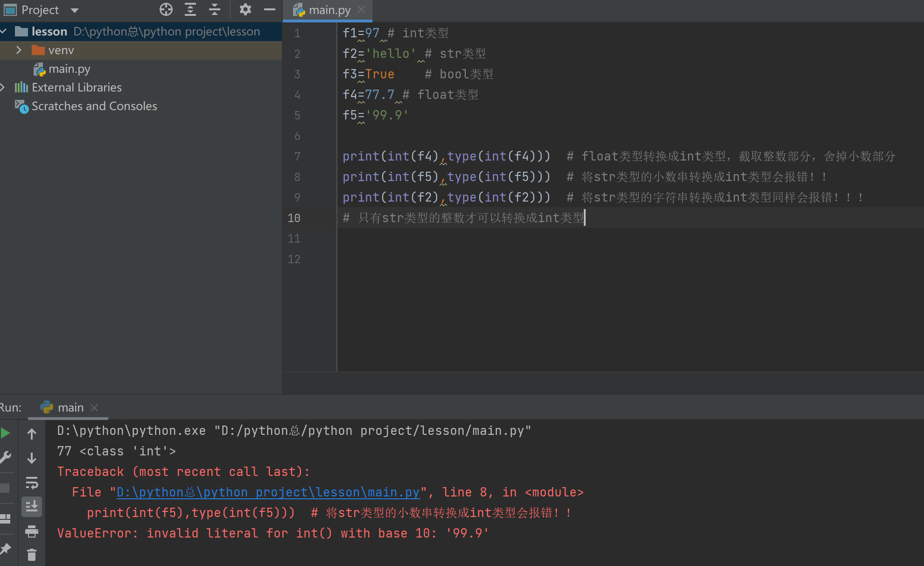Click print(int(f5) statement in editor line 8
This screenshot has height=566, width=924.
[447, 177]
